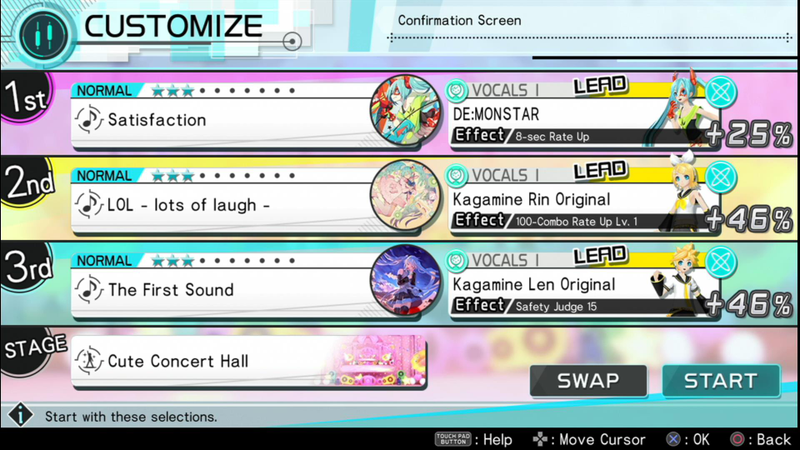800x450 pixels.
Task: Open the Satisfaction album art thumbnail
Action: point(405,110)
